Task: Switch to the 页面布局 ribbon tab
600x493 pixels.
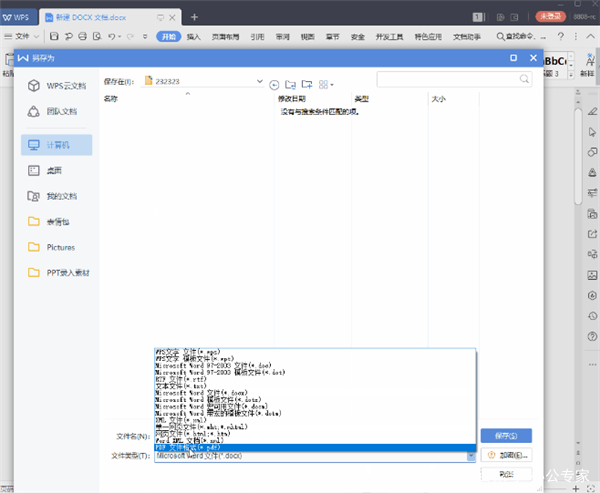Action: pos(225,37)
